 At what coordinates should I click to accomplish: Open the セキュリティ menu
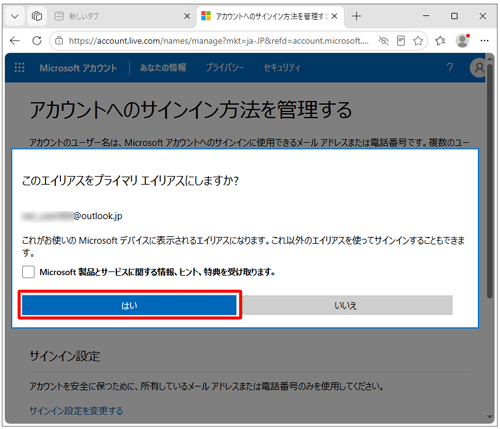282,68
